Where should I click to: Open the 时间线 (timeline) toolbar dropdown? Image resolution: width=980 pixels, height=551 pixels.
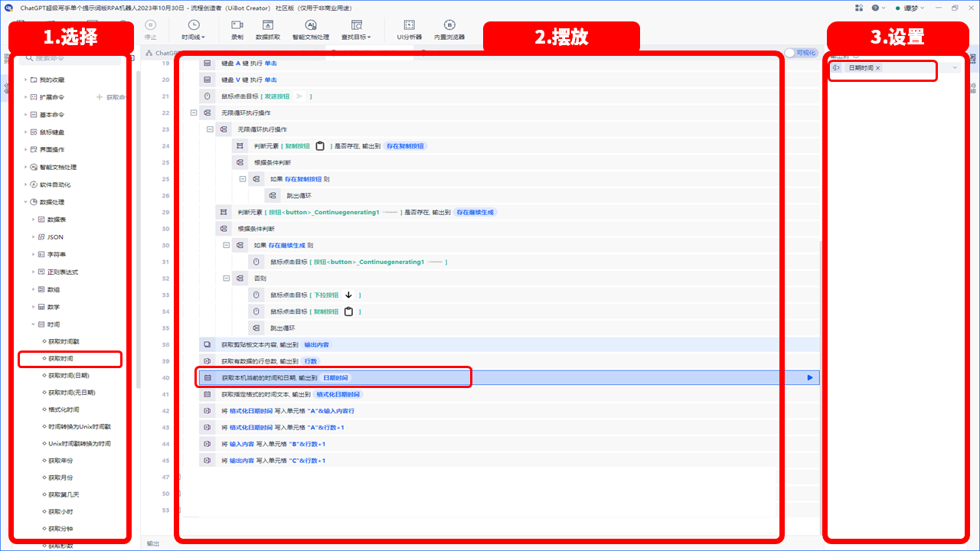(x=193, y=30)
